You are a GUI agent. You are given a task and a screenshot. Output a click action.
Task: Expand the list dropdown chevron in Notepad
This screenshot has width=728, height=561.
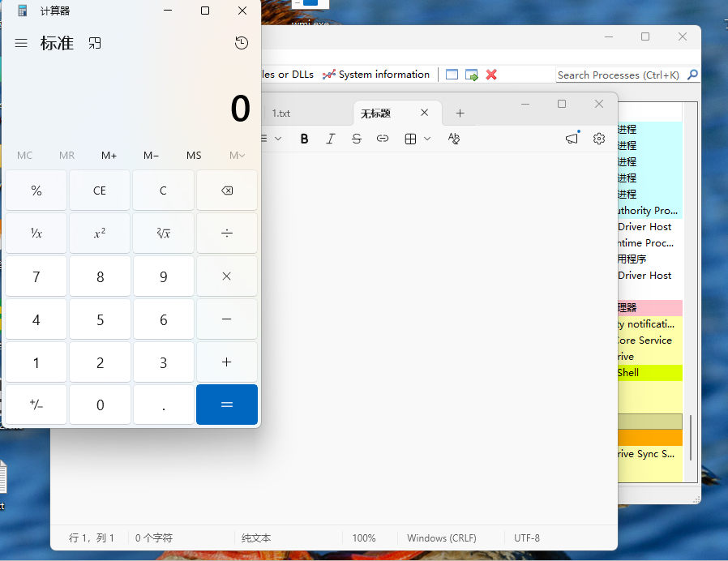278,139
